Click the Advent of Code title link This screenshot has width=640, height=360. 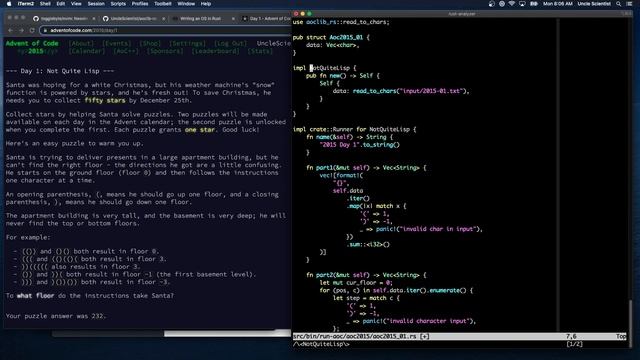pyautogui.click(x=32, y=43)
